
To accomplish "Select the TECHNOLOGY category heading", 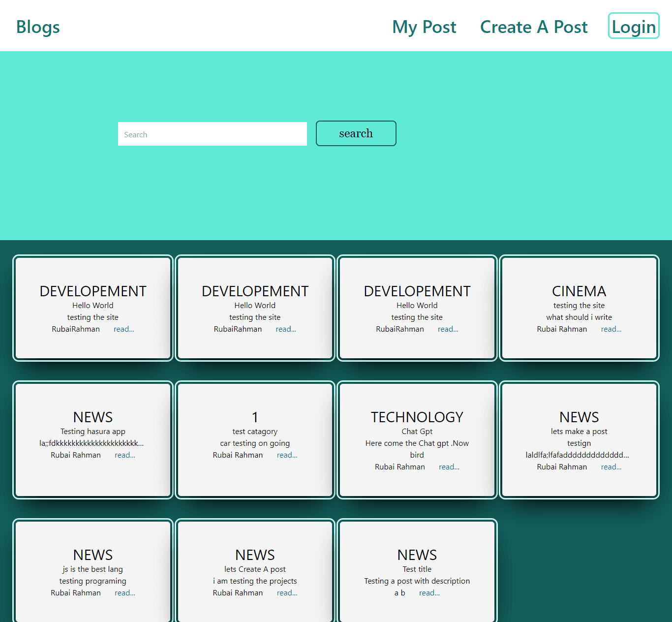I will point(417,417).
